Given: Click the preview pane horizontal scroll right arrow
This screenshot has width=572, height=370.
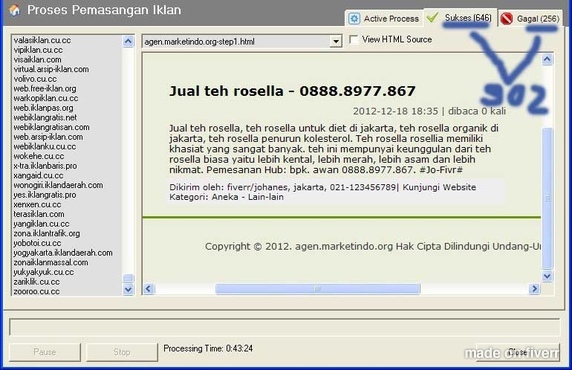Looking at the screenshot, I should (534, 289).
